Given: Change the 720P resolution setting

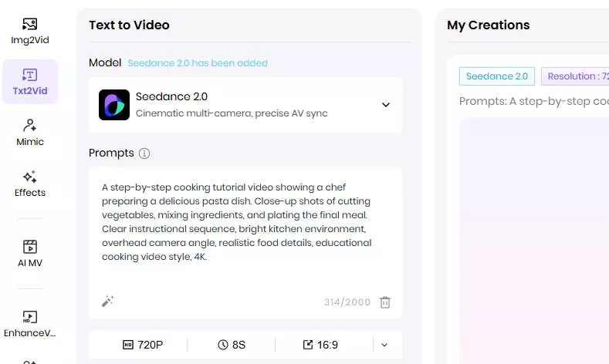Looking at the screenshot, I should coord(143,345).
